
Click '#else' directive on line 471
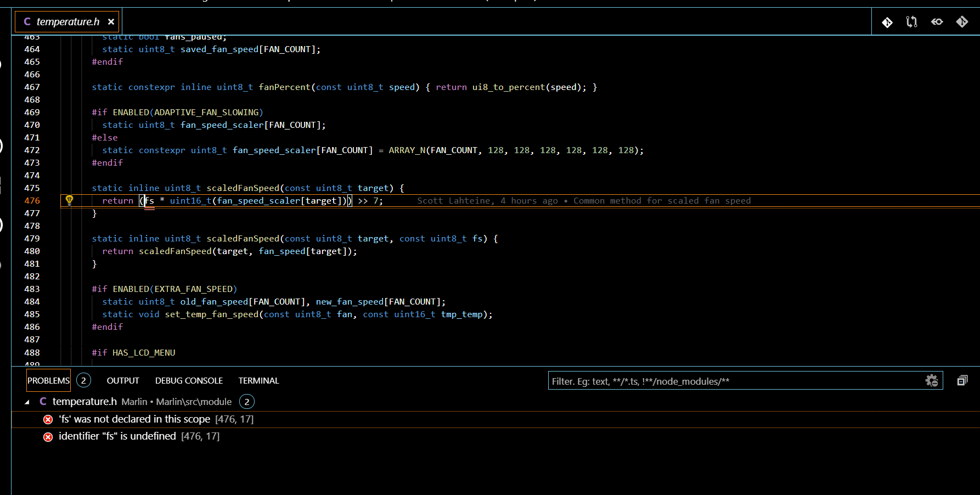tap(105, 138)
